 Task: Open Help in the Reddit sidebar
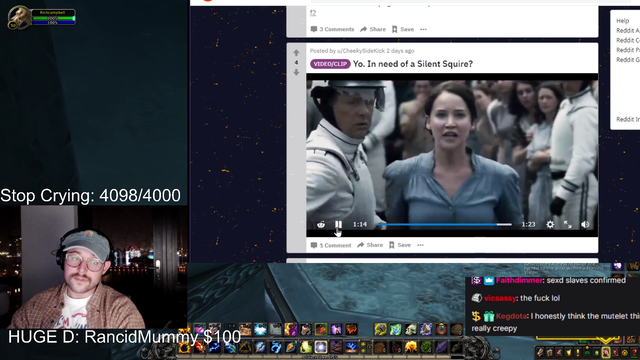622,21
